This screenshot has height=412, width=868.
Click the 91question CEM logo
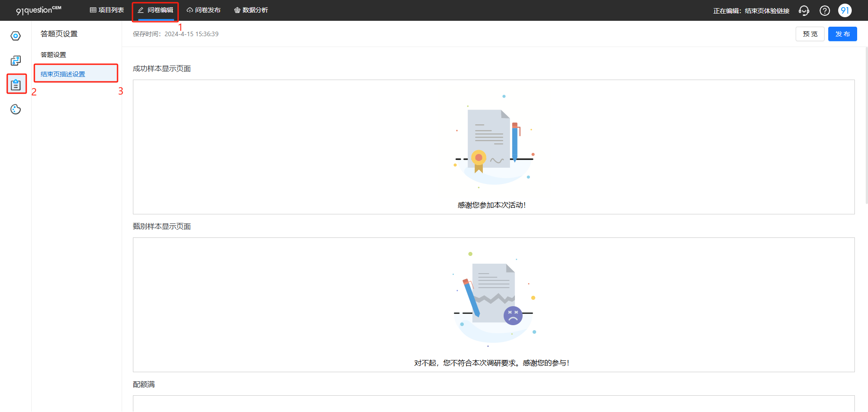click(x=38, y=10)
